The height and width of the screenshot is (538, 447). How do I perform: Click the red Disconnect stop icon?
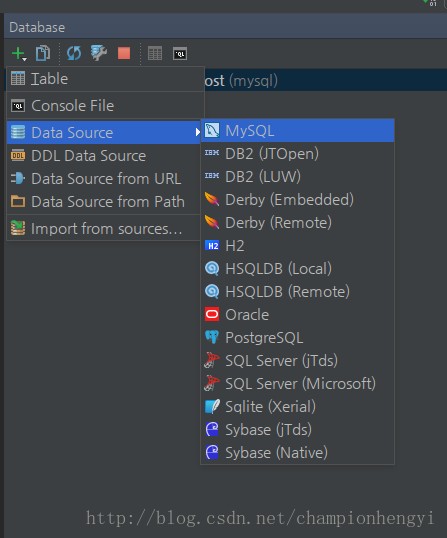[x=124, y=54]
